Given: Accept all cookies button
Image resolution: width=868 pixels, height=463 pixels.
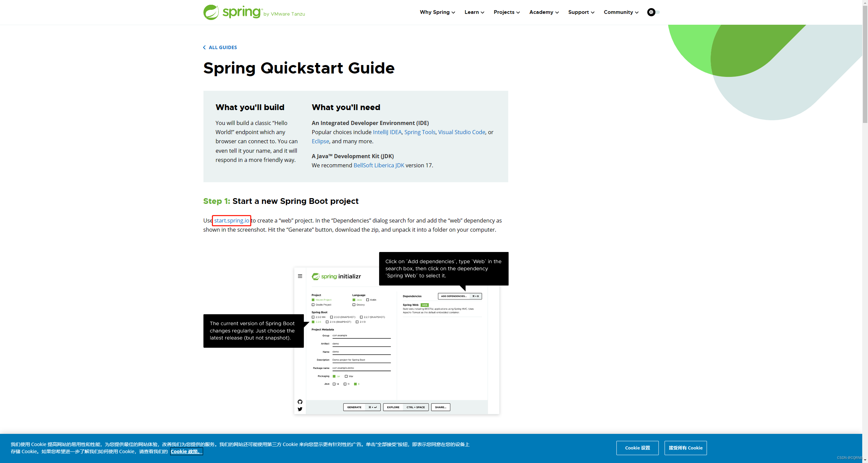Looking at the screenshot, I should tap(686, 448).
